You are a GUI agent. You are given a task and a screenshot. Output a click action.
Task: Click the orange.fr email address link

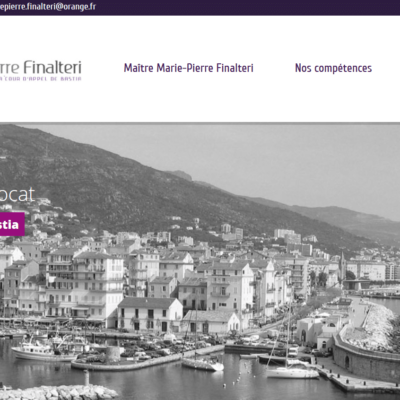coord(48,7)
